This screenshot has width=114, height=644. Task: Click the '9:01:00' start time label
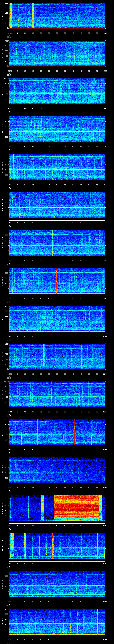pos(9,33)
